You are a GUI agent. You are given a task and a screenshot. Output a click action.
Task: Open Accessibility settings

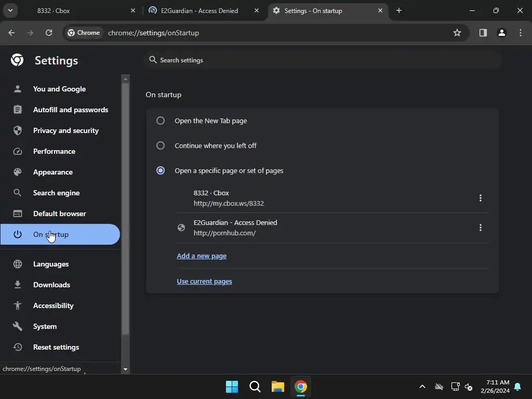(60, 305)
